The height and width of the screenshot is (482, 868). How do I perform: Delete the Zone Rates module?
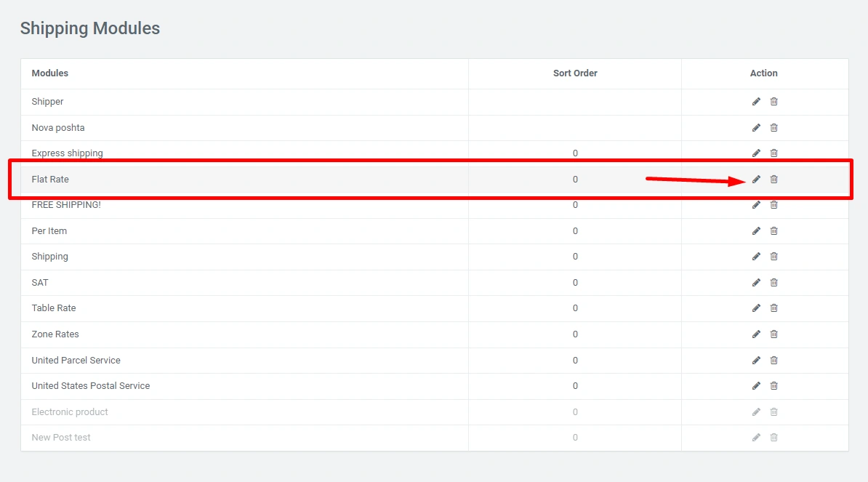point(773,334)
